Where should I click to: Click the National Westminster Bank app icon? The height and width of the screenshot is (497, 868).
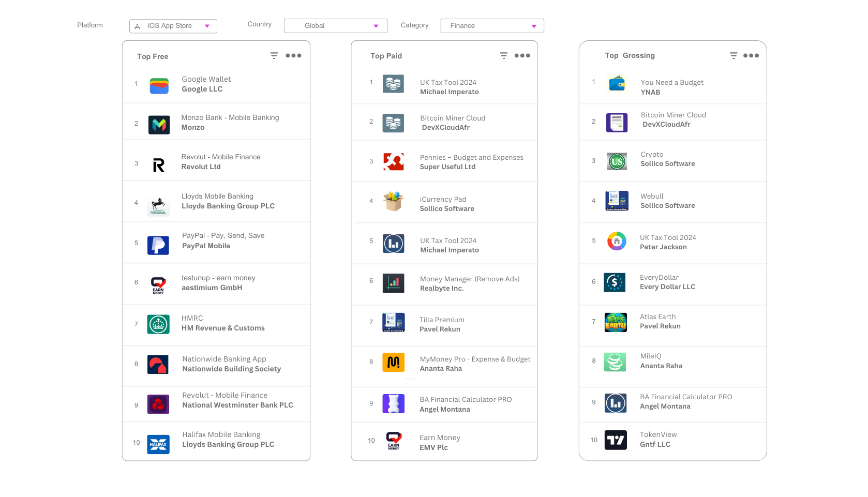[x=158, y=404]
